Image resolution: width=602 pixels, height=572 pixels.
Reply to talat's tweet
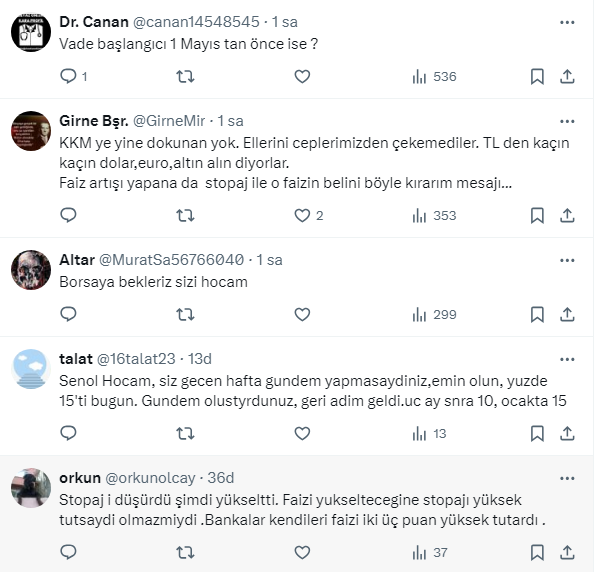pyautogui.click(x=69, y=433)
